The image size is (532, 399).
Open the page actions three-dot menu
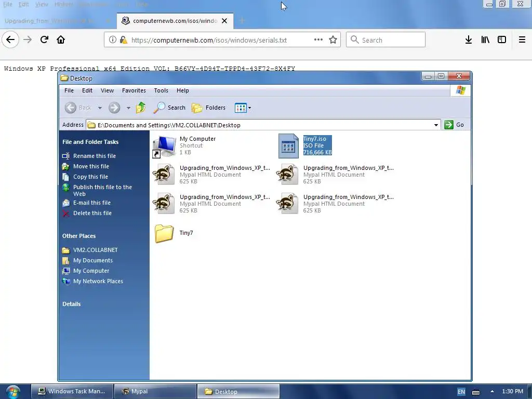point(318,39)
